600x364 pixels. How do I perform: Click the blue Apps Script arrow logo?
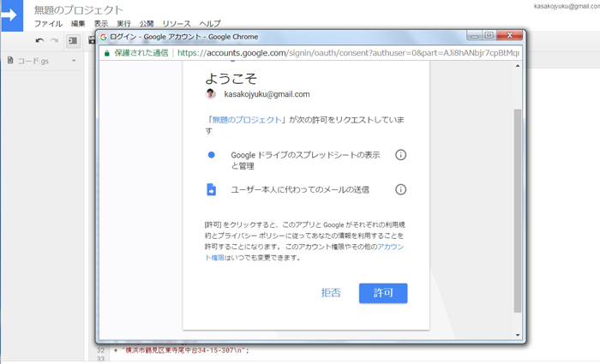click(x=11, y=15)
